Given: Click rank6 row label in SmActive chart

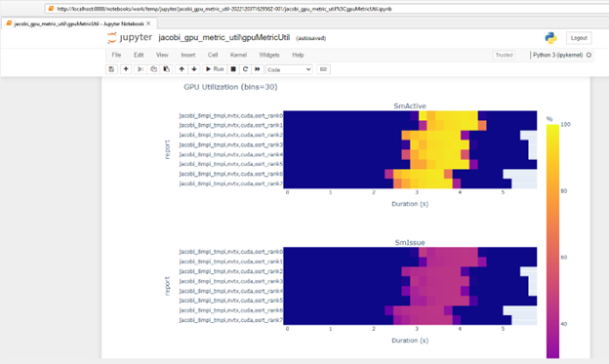Looking at the screenshot, I should pos(230,174).
